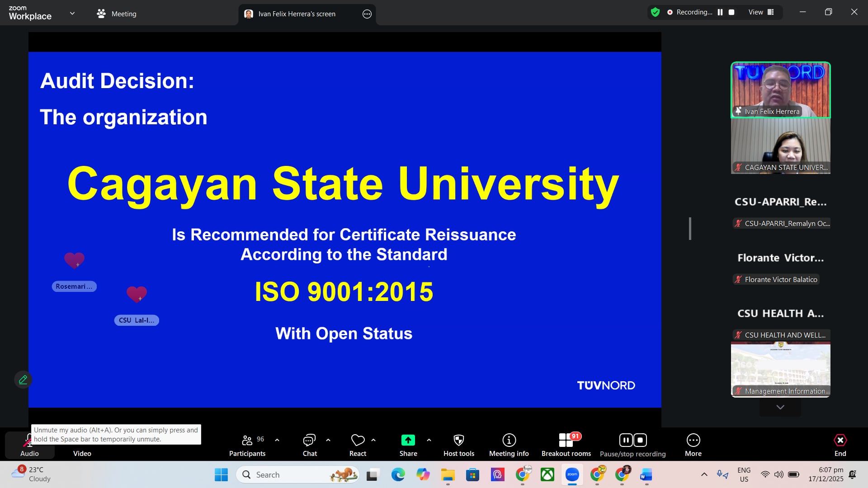Expand Participants options arrow
Image resolution: width=868 pixels, height=488 pixels.
click(277, 440)
